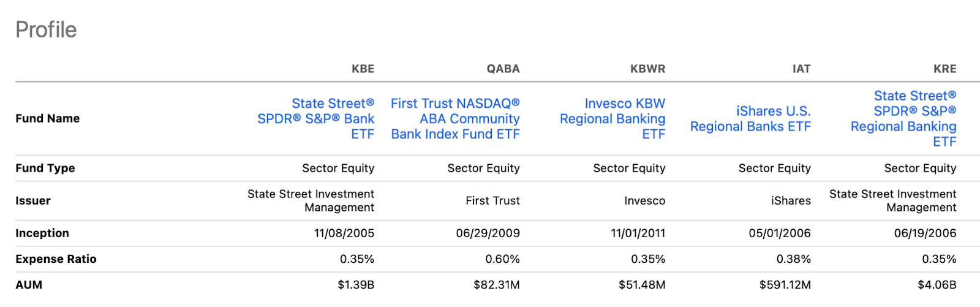
Task: Select the KBWR column header
Action: coord(647,69)
